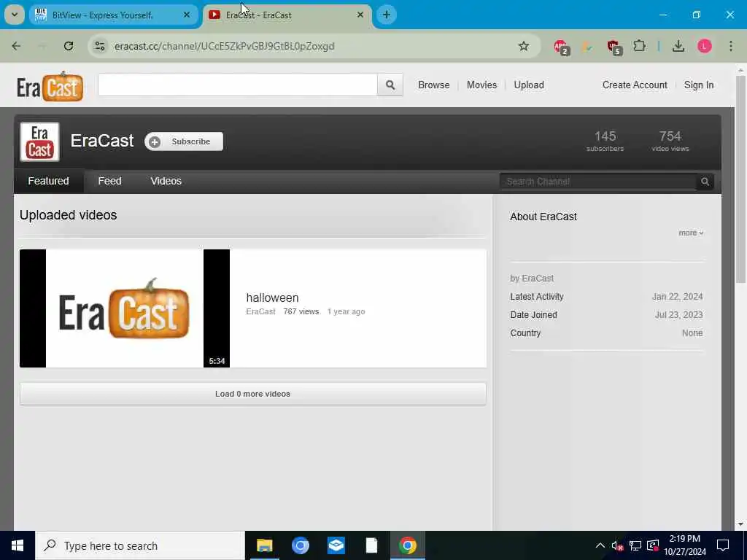Close the BitView tab
Image resolution: width=747 pixels, height=560 pixels.
coord(187,15)
